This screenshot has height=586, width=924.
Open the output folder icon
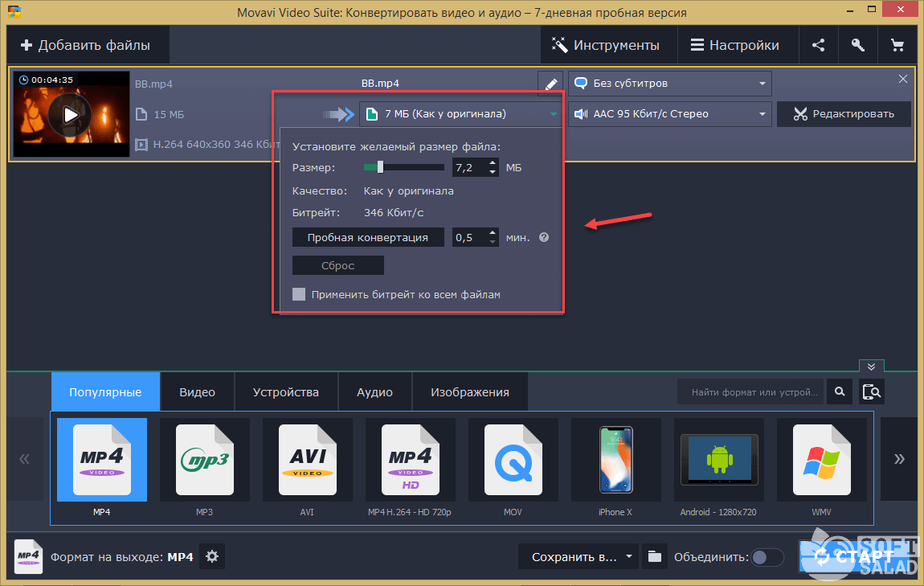655,556
